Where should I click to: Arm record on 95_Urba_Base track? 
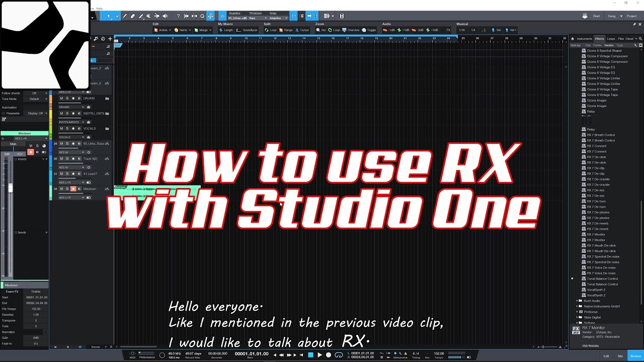click(73, 144)
